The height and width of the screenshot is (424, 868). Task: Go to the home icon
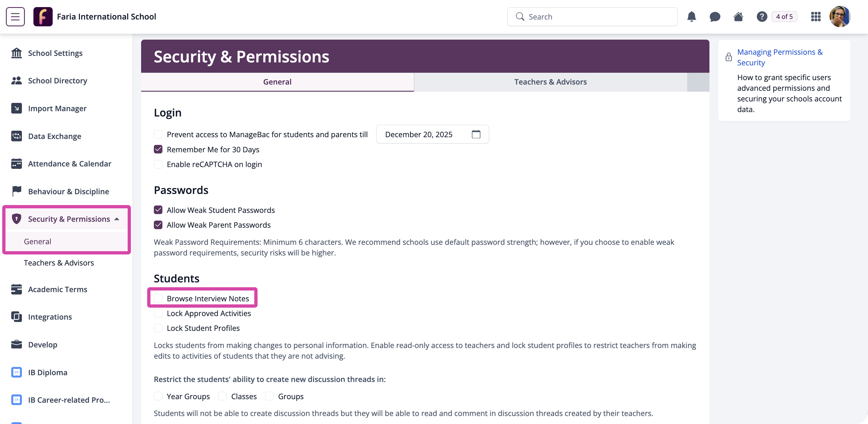(738, 17)
